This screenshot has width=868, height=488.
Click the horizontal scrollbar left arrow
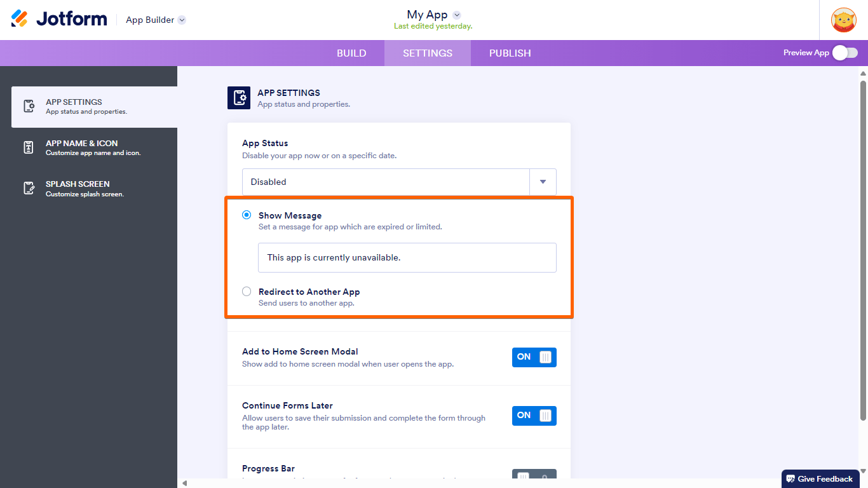click(185, 484)
